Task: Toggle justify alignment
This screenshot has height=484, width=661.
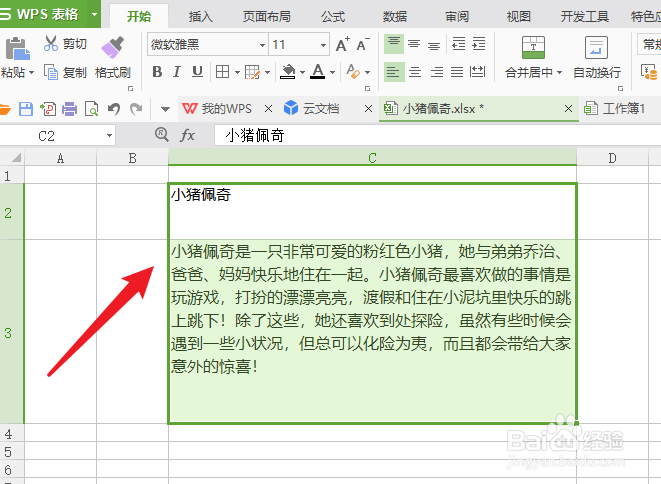Action: click(x=457, y=72)
